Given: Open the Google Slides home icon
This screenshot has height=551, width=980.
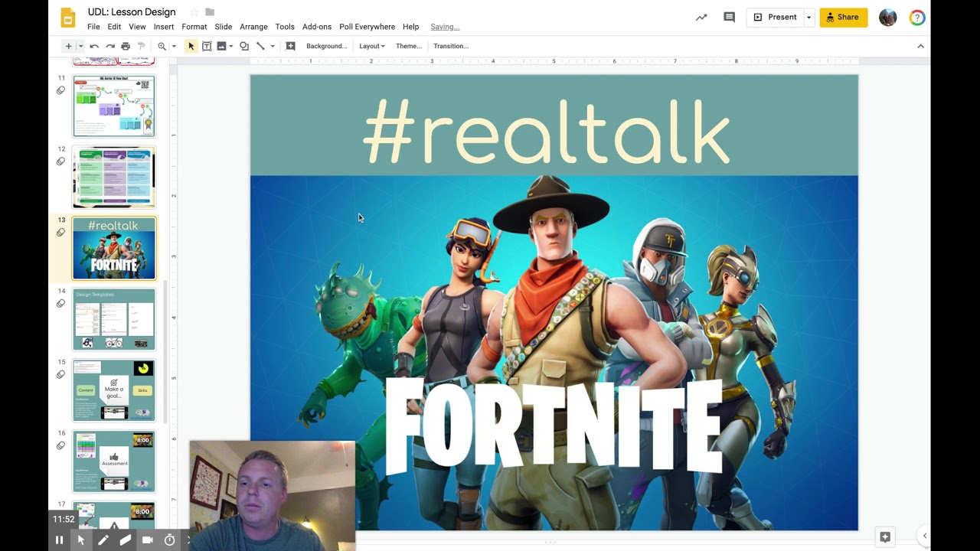Looking at the screenshot, I should point(68,18).
